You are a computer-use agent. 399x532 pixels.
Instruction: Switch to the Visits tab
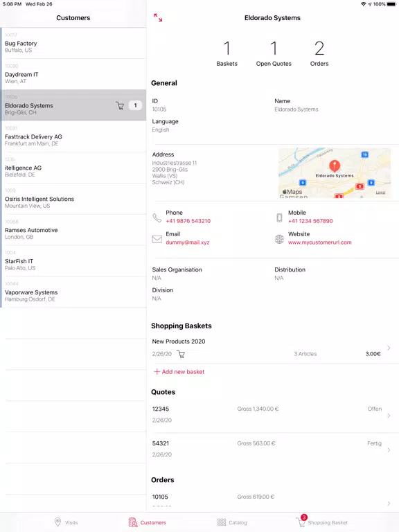point(66,522)
